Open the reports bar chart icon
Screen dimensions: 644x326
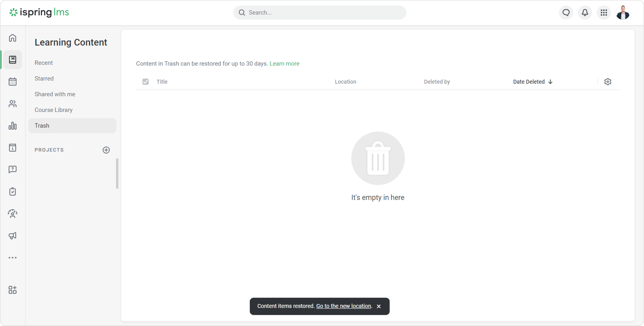[x=13, y=125]
